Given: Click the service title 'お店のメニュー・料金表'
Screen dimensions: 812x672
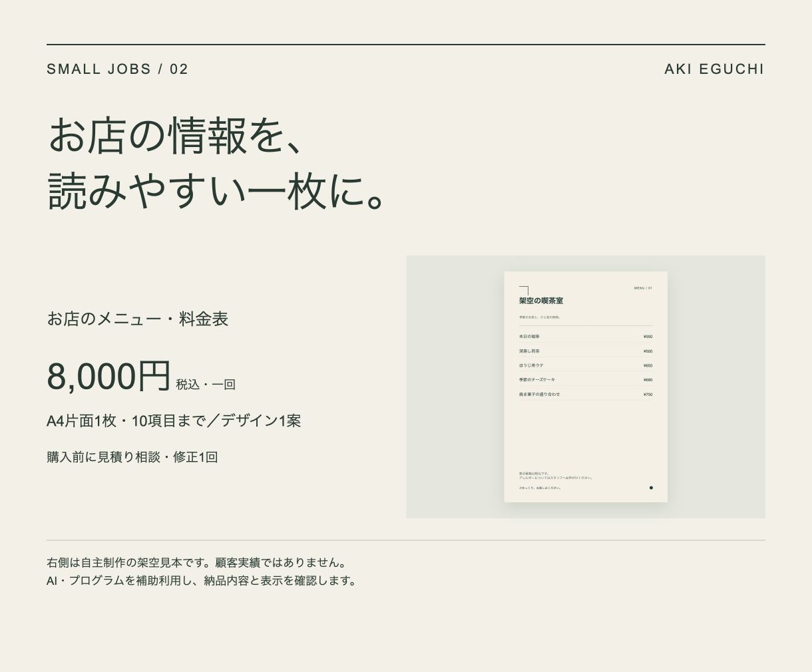Looking at the screenshot, I should pos(138,319).
